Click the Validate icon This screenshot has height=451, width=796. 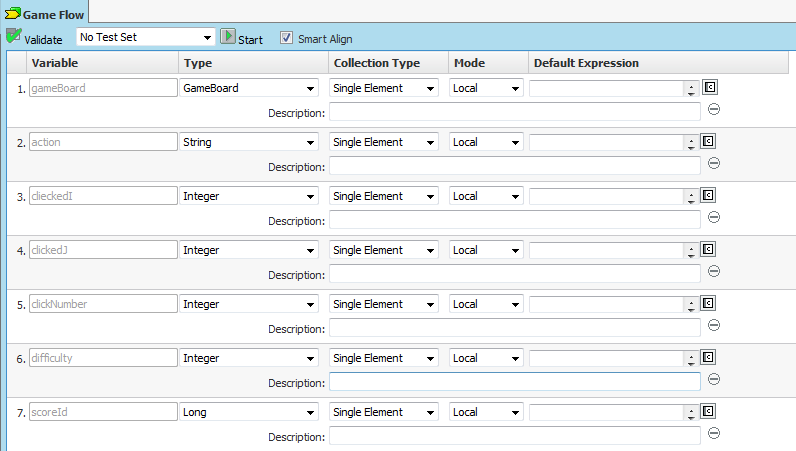click(13, 37)
